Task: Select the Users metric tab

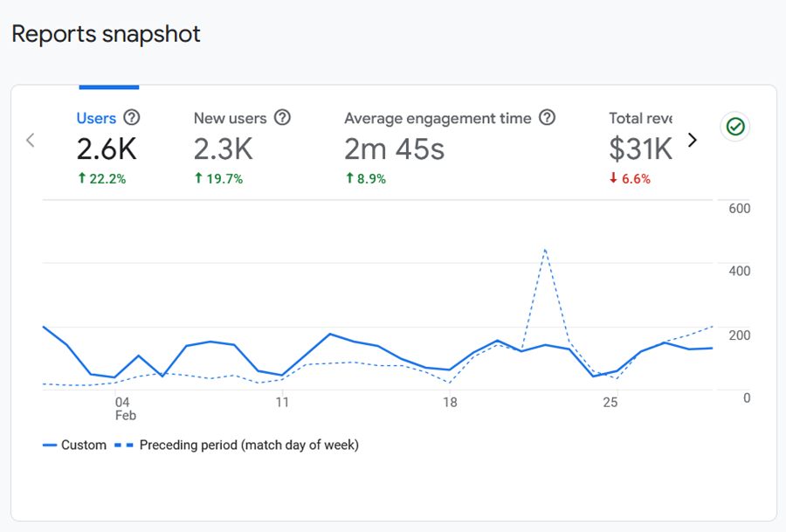Action: [x=96, y=118]
